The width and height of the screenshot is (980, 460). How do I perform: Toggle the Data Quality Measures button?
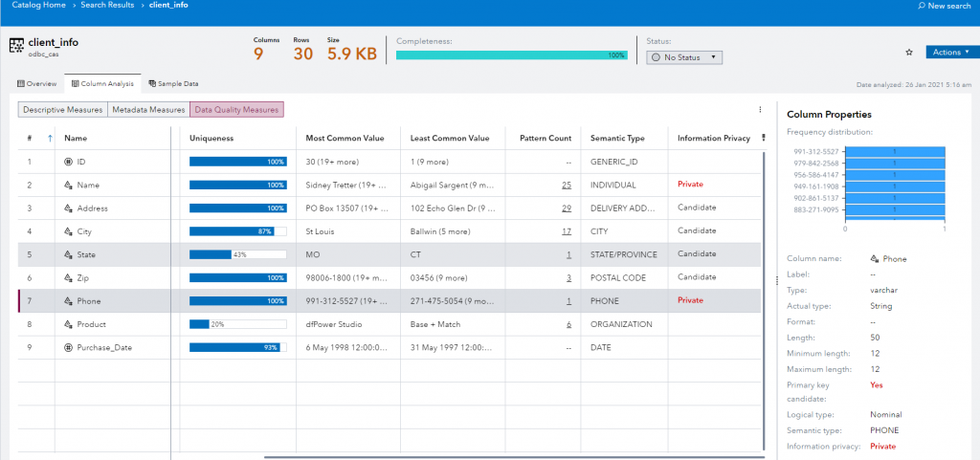236,110
